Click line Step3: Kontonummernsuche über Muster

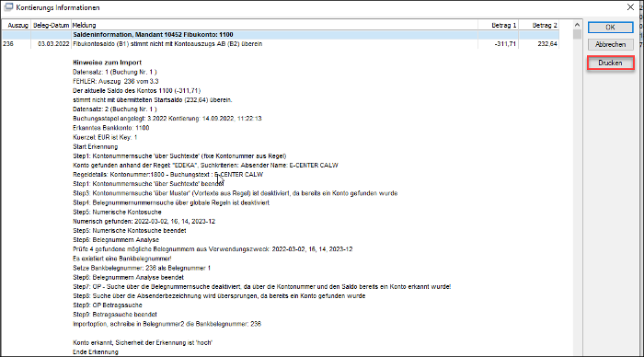236,193
